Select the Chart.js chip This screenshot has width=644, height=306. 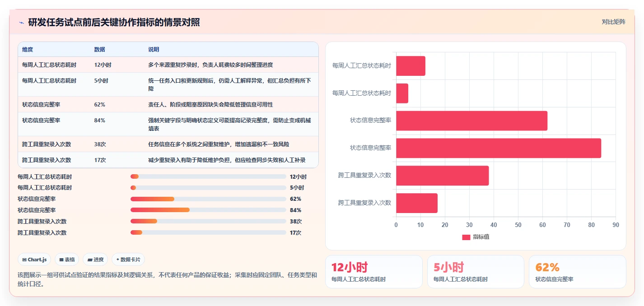[x=34, y=260]
